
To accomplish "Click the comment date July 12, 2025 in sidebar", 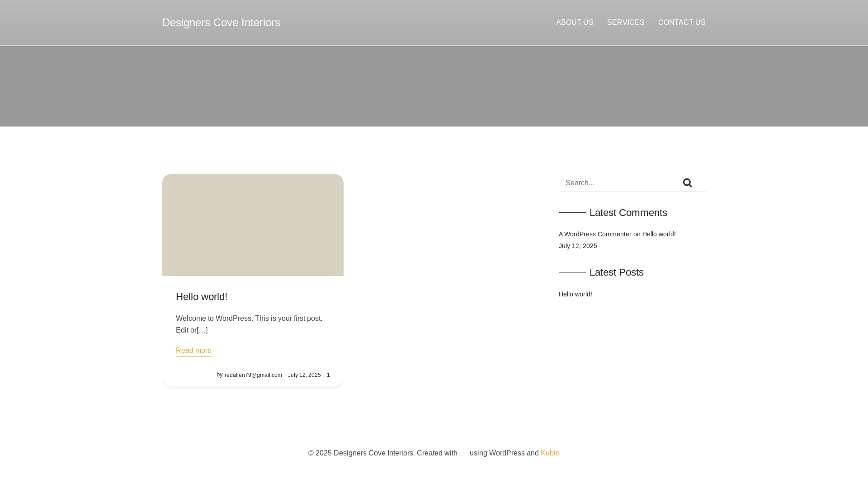I will coord(578,246).
